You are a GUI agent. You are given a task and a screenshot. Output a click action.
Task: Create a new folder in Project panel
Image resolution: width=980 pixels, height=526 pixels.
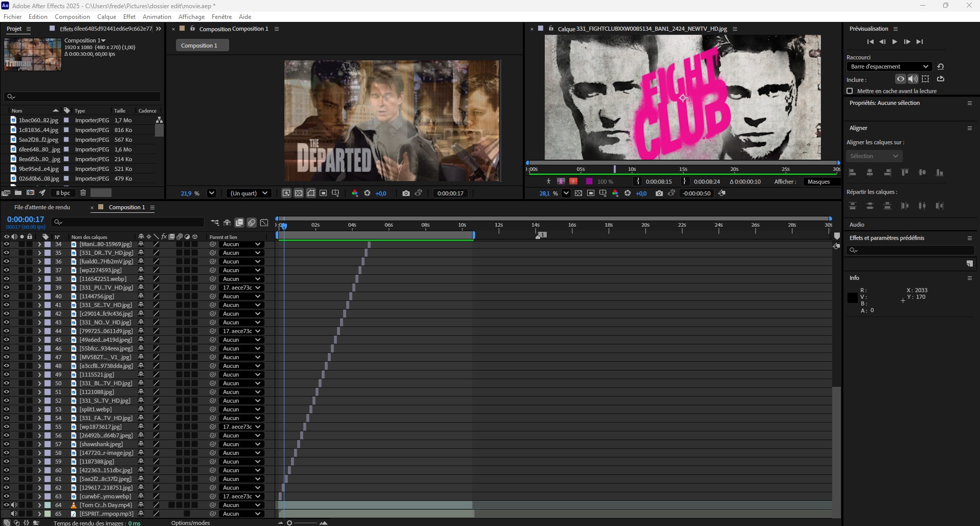[18, 193]
